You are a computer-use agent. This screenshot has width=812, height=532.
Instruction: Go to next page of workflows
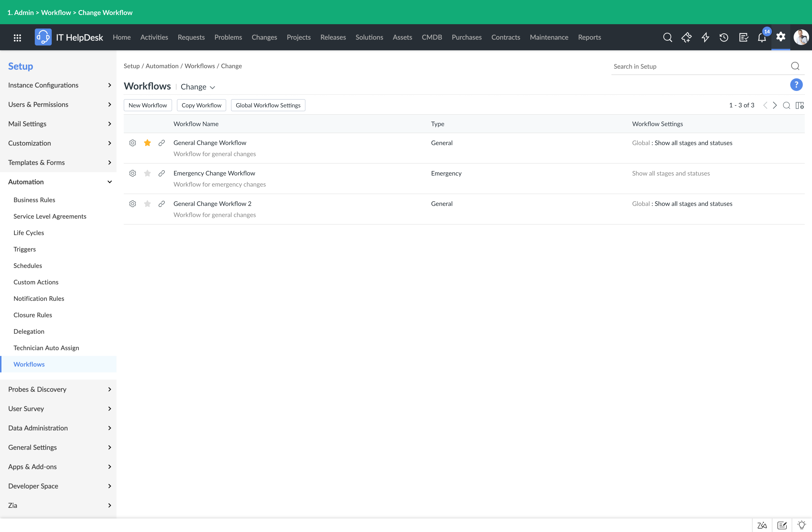pos(775,106)
